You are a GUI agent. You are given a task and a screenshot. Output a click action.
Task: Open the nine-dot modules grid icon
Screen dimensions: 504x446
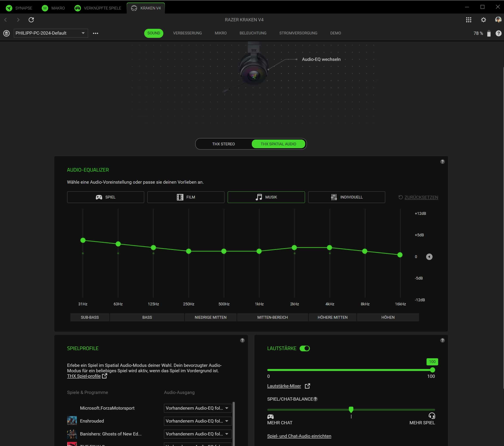[468, 20]
